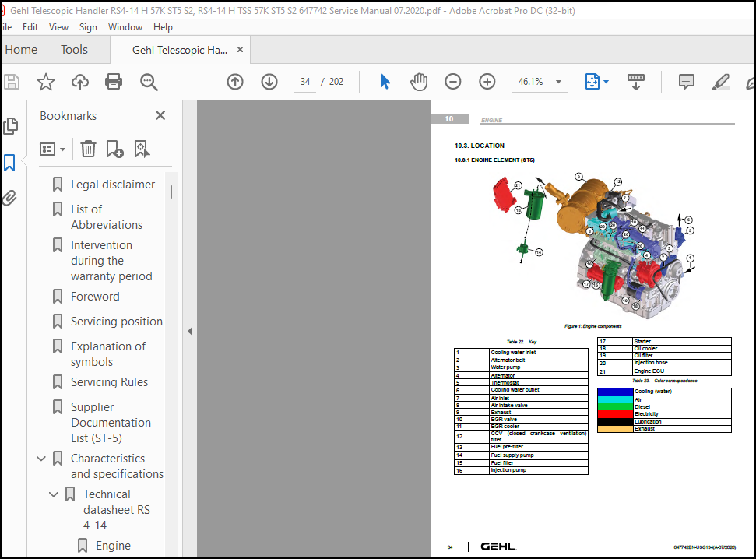This screenshot has height=559, width=756.
Task: Open List of Abbreviations bookmark
Action: point(107,217)
